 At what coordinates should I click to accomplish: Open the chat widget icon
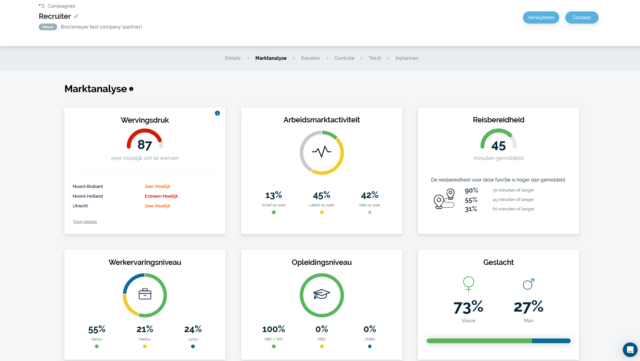630,350
